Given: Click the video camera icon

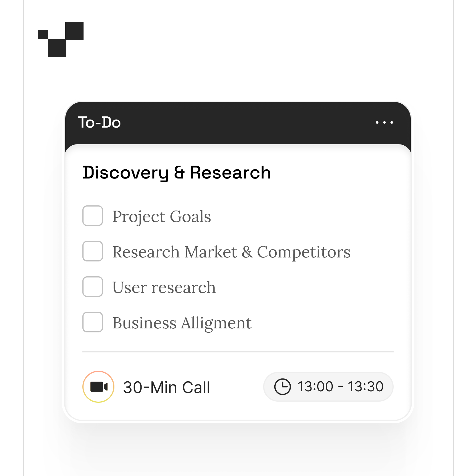Looking at the screenshot, I should point(98,387).
